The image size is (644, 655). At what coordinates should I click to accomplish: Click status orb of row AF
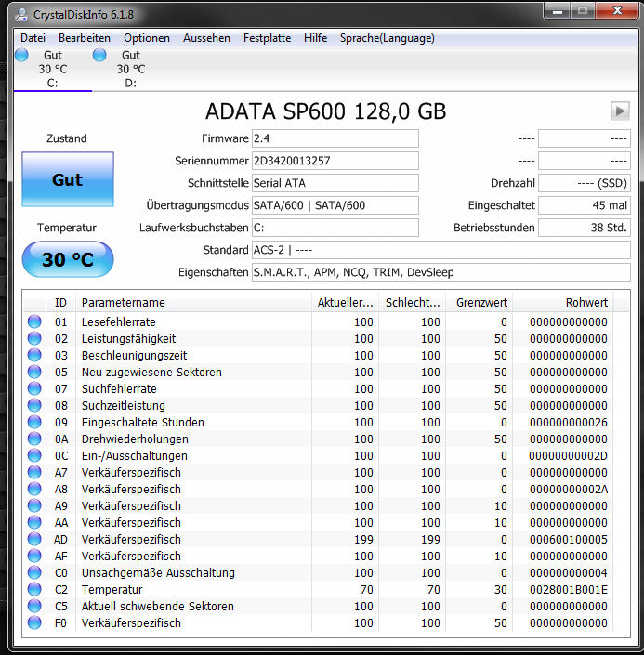(34, 556)
